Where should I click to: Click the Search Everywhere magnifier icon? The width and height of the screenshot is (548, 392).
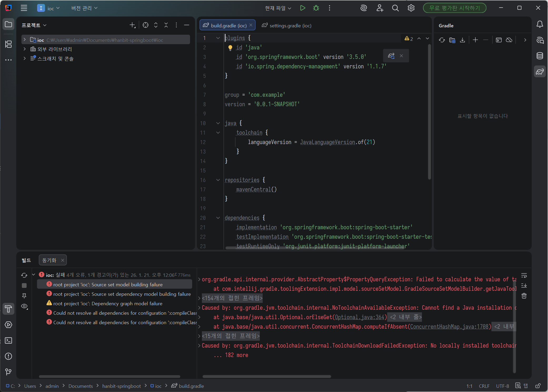pyautogui.click(x=395, y=8)
